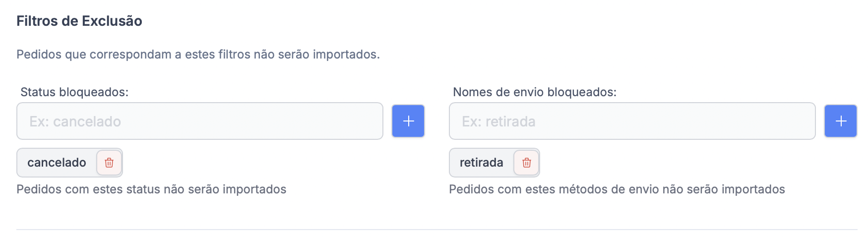Focus the Status bloqueados input field

tap(199, 121)
